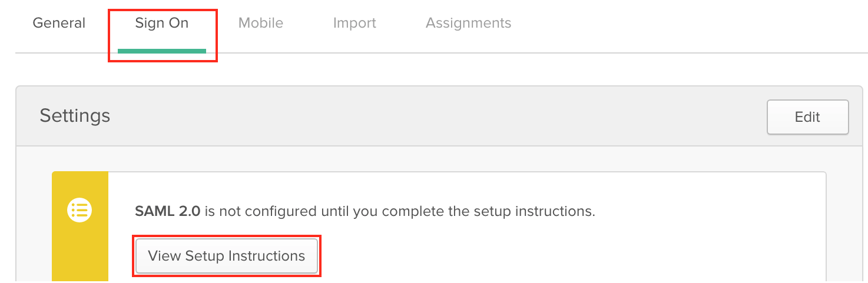Open View Setup Instructions
The image size is (868, 283).
[x=227, y=256]
